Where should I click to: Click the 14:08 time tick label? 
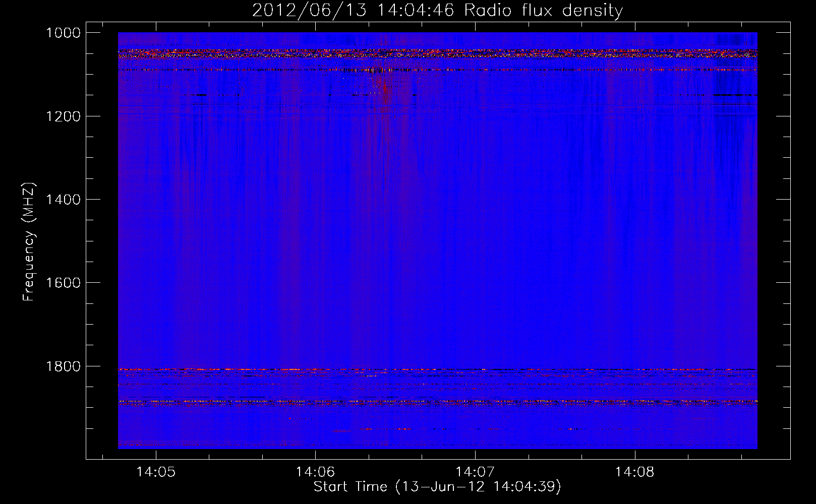[x=634, y=472]
